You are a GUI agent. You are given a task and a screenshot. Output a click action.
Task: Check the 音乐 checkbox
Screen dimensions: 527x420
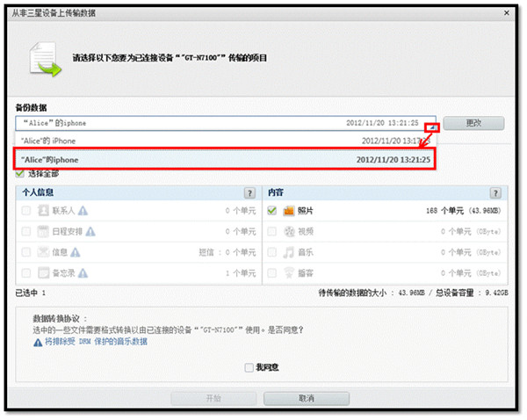(x=272, y=252)
